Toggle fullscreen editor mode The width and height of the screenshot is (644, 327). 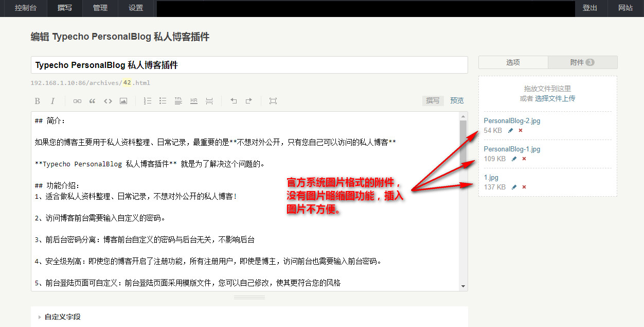pyautogui.click(x=273, y=101)
